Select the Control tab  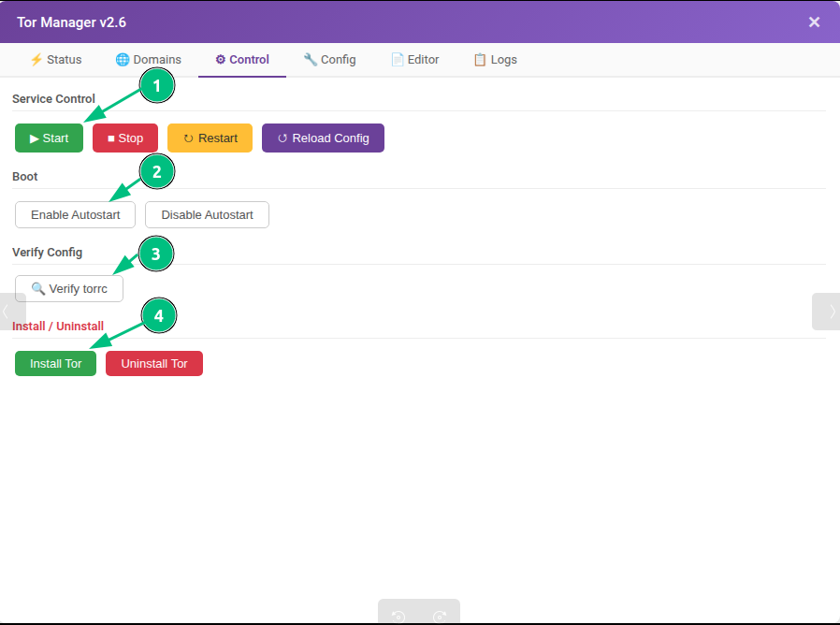[242, 60]
